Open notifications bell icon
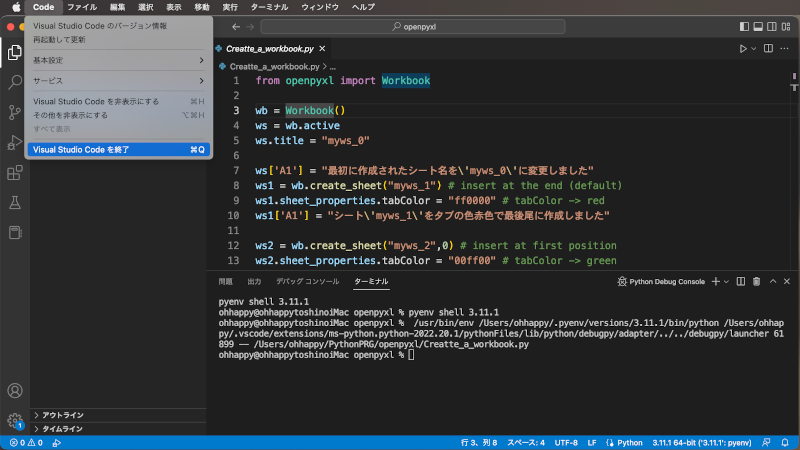This screenshot has width=800, height=450. 785,443
